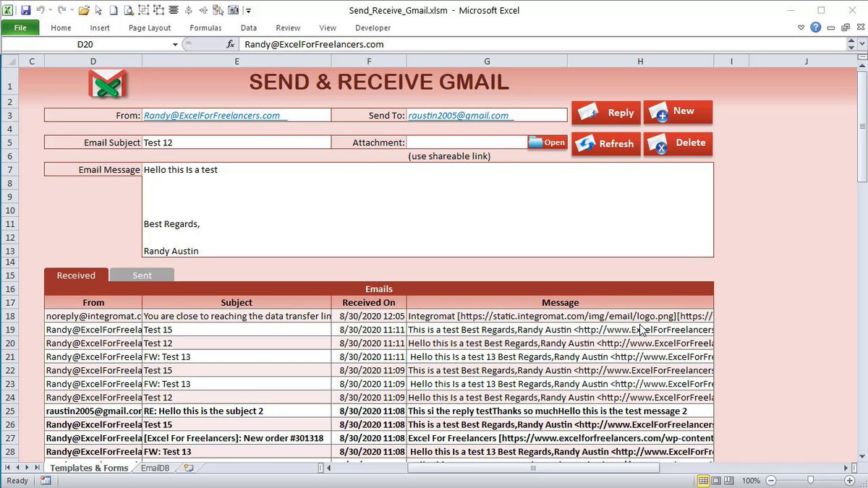This screenshot has width=868, height=488.
Task: Click the Center align lines icon
Action: (x=174, y=10)
